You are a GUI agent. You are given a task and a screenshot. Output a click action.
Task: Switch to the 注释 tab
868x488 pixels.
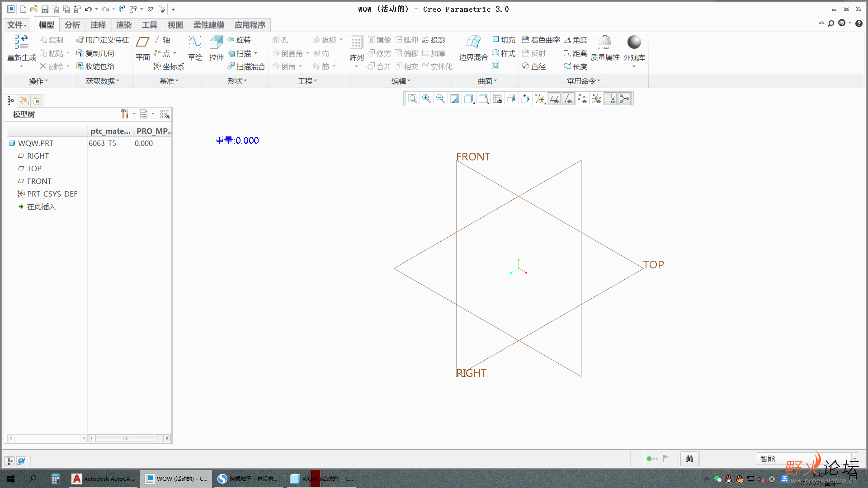(x=98, y=25)
